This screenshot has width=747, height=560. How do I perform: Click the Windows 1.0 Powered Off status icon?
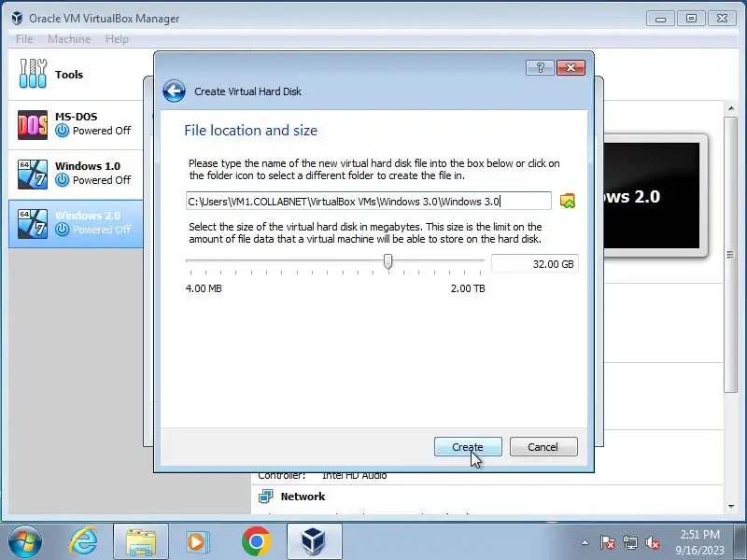click(62, 179)
